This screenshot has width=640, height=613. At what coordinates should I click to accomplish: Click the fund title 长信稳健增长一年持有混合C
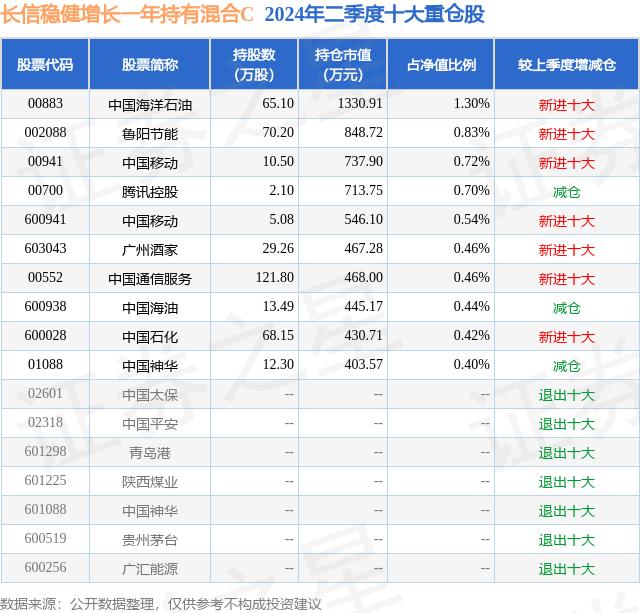[127, 14]
